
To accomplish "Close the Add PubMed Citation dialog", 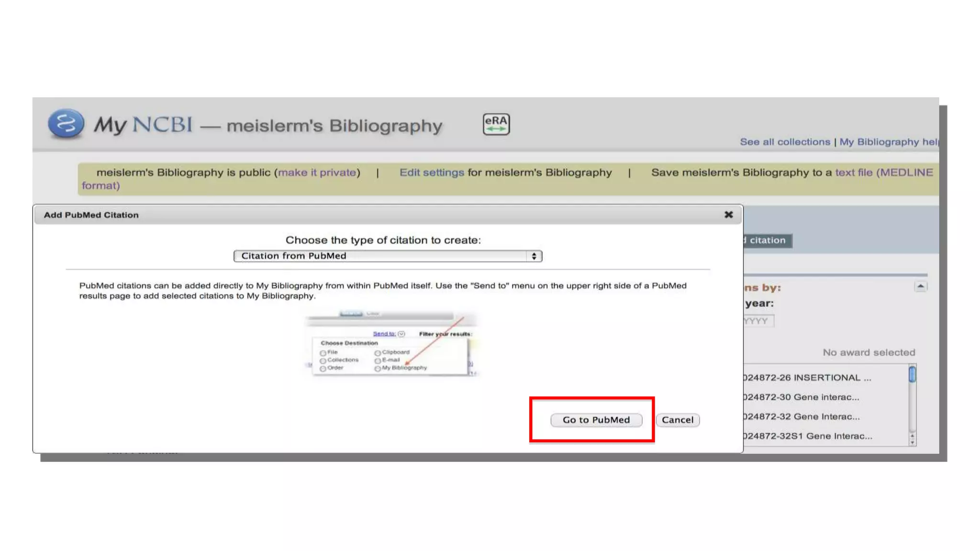I will [728, 215].
